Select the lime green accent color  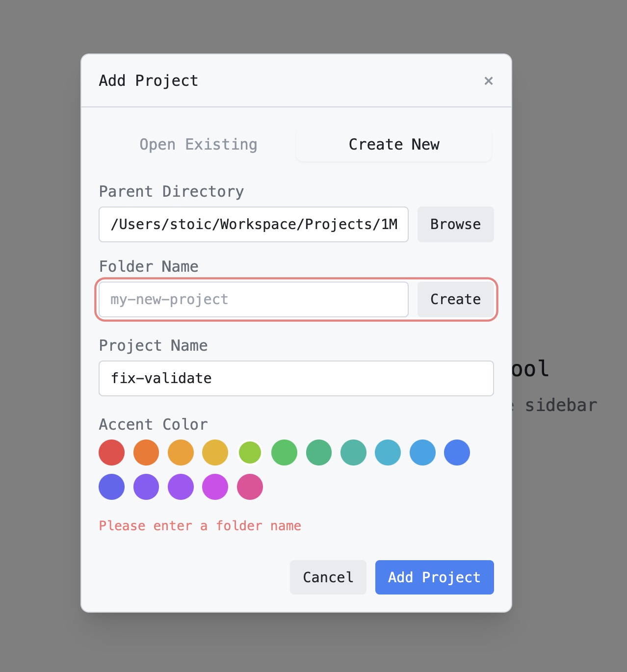point(250,452)
